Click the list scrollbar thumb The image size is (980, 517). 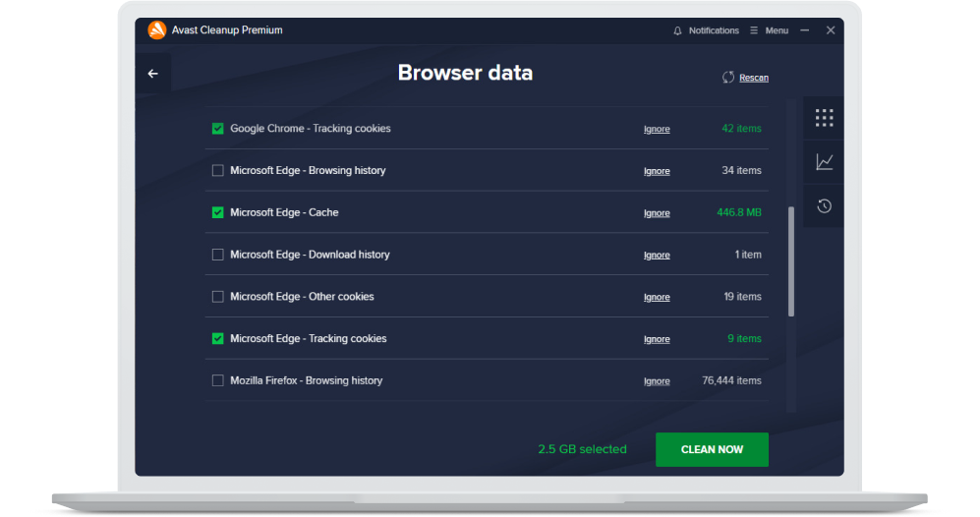click(x=791, y=261)
